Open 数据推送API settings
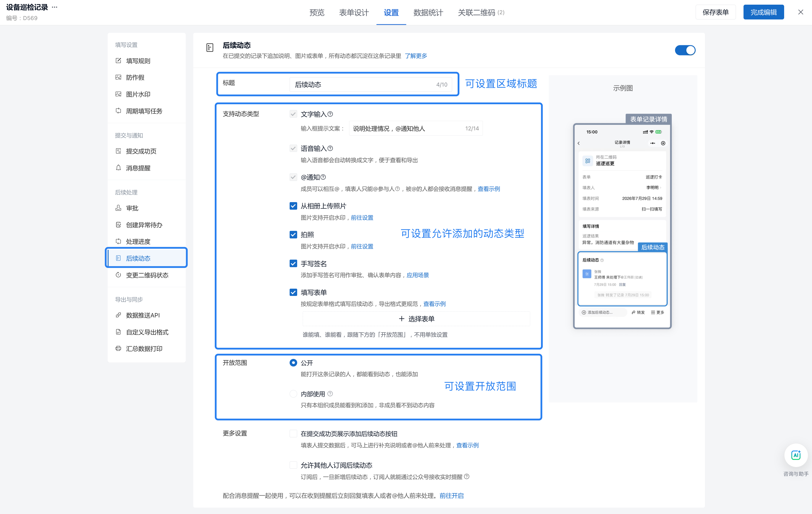 point(146,315)
